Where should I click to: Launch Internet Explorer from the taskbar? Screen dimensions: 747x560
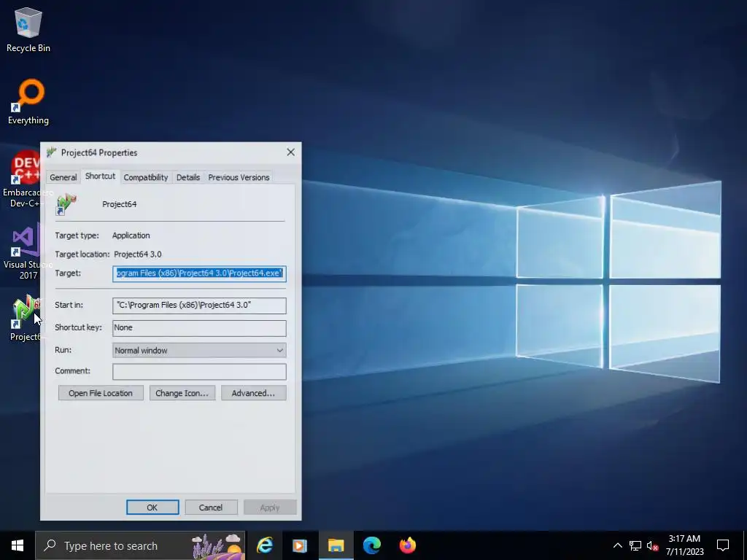click(264, 545)
